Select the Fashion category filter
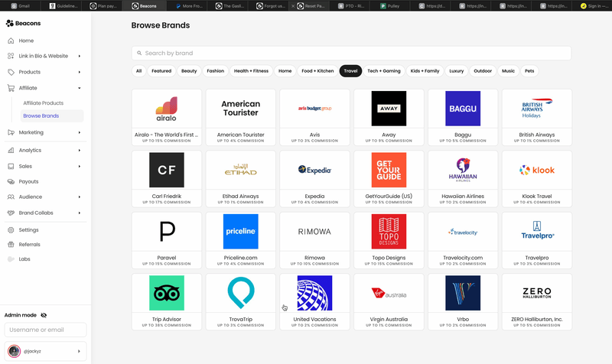 tap(216, 71)
